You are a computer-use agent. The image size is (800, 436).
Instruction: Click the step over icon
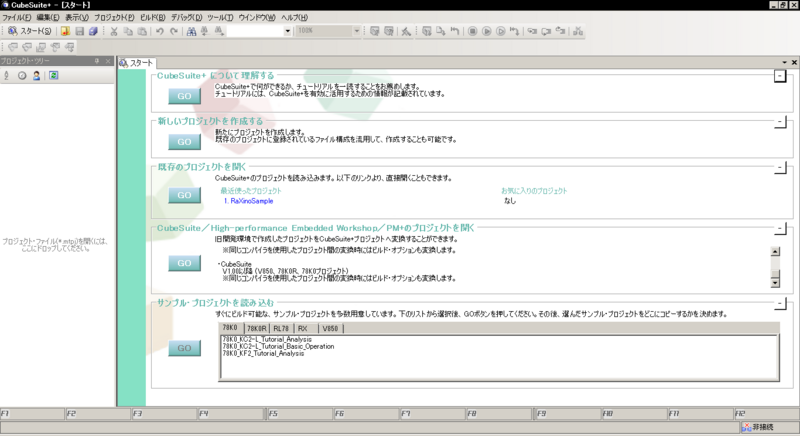click(x=546, y=31)
